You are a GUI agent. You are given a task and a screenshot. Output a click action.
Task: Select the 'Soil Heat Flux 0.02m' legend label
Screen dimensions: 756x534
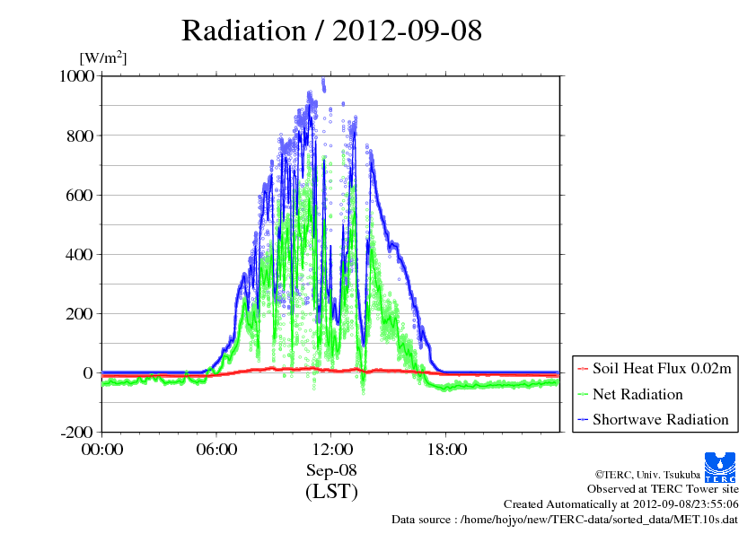point(662,369)
